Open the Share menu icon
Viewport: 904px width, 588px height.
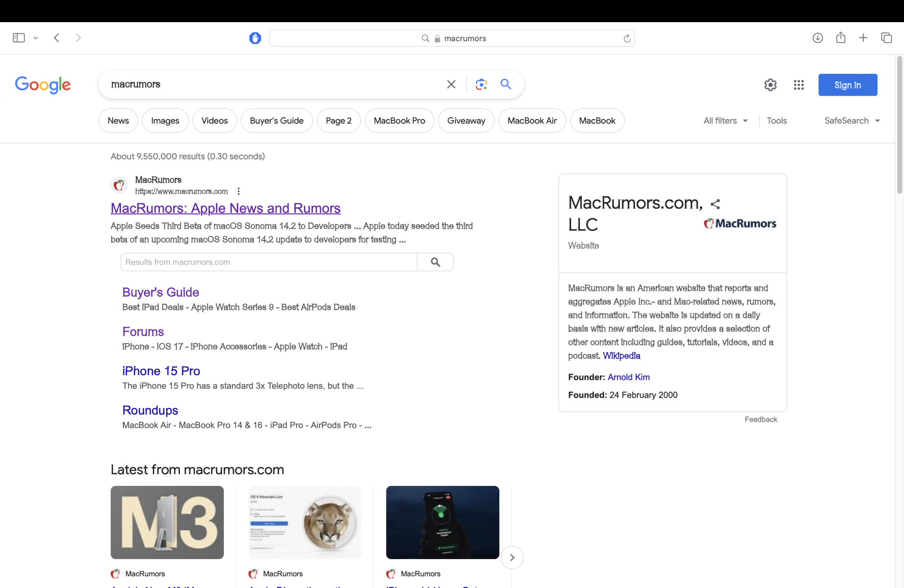pos(841,38)
